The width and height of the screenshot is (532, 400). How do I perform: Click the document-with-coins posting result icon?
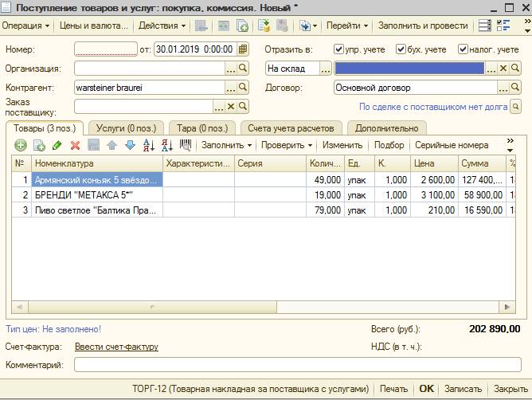(264, 25)
